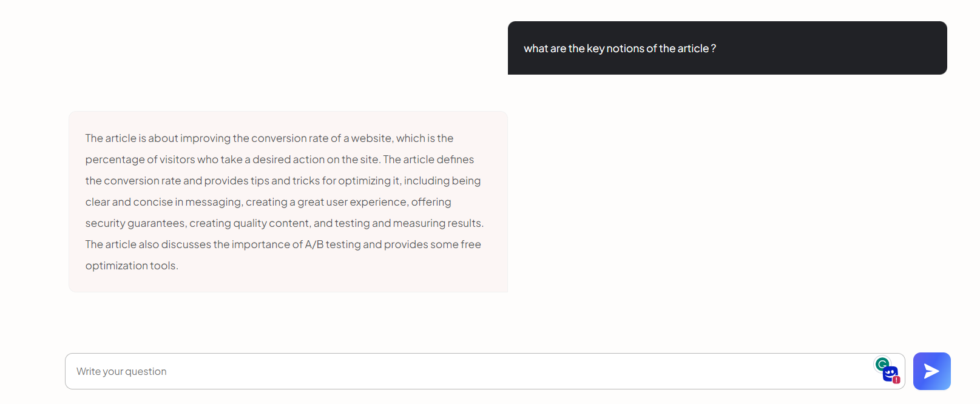The image size is (980, 404).
Task: Click the red exclamation alert badge
Action: [x=896, y=380]
